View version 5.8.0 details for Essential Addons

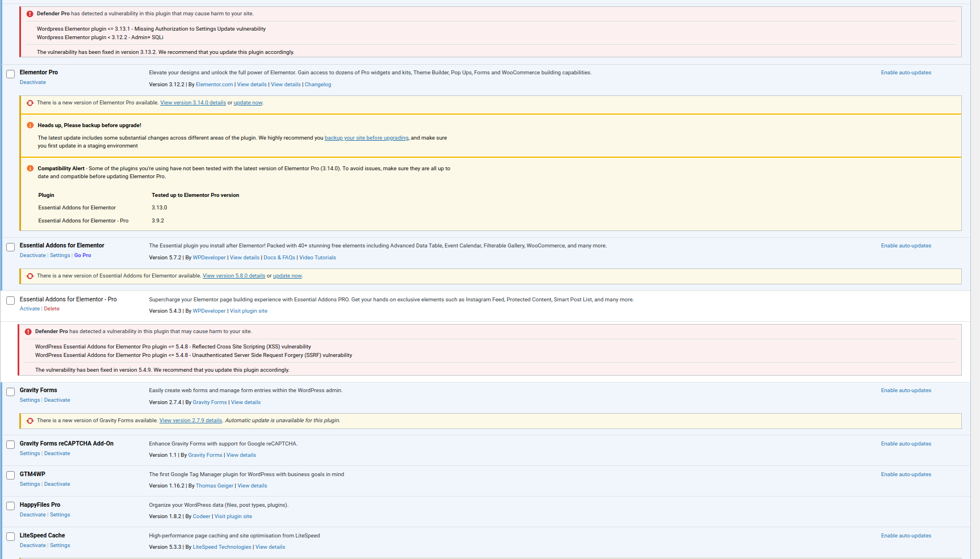(x=234, y=276)
